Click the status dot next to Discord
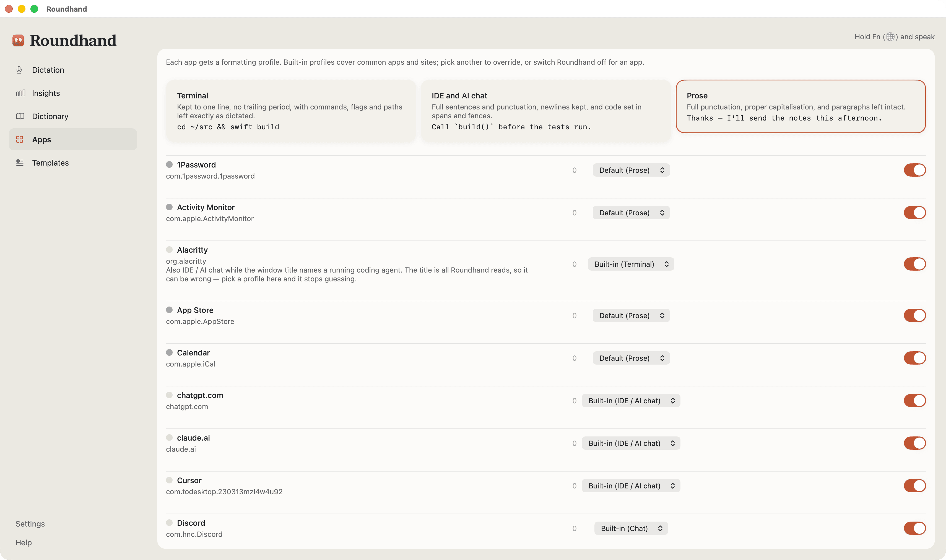Image resolution: width=946 pixels, height=560 pixels. [x=169, y=523]
